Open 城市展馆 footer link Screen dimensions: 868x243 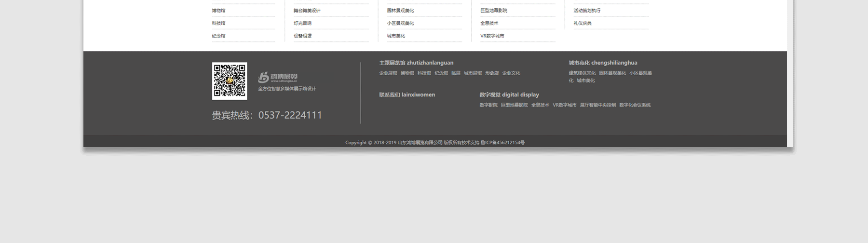point(473,73)
